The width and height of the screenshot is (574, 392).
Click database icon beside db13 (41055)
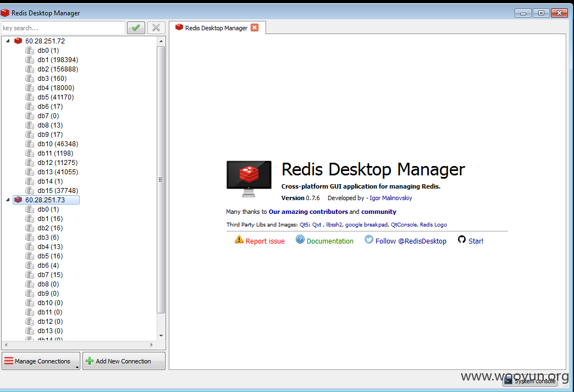tap(30, 172)
